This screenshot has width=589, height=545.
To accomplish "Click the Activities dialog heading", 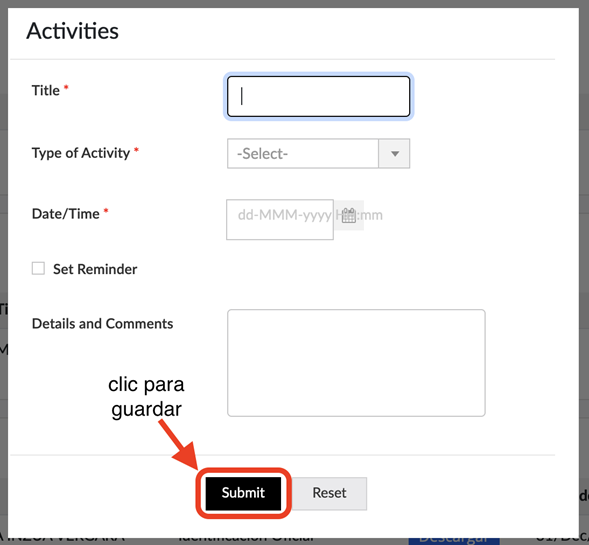I will click(x=72, y=31).
